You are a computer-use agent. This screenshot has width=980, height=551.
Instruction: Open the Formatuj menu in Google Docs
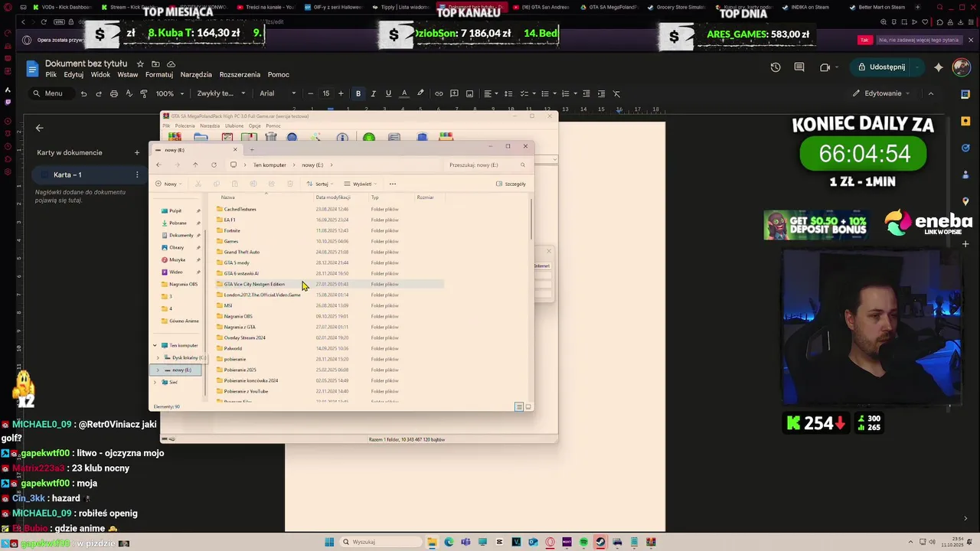pyautogui.click(x=159, y=74)
